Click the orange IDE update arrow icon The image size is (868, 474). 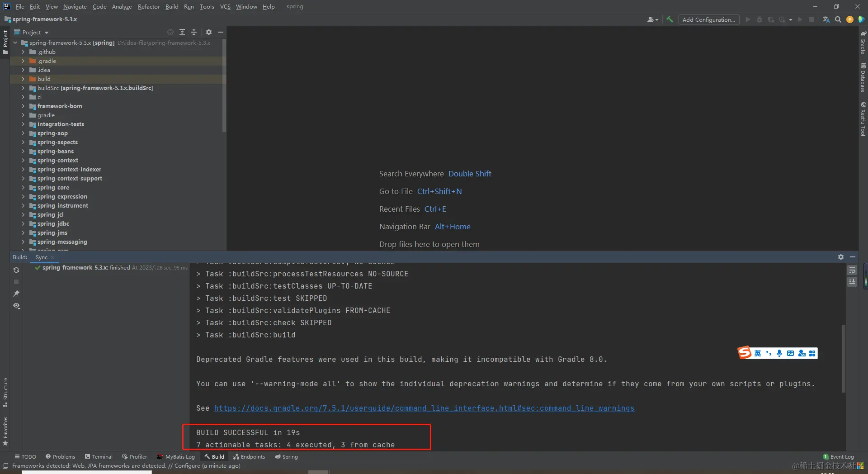pos(849,19)
